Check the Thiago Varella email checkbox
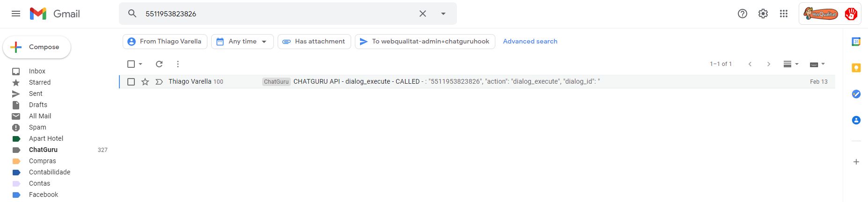868x202 pixels. [x=131, y=82]
